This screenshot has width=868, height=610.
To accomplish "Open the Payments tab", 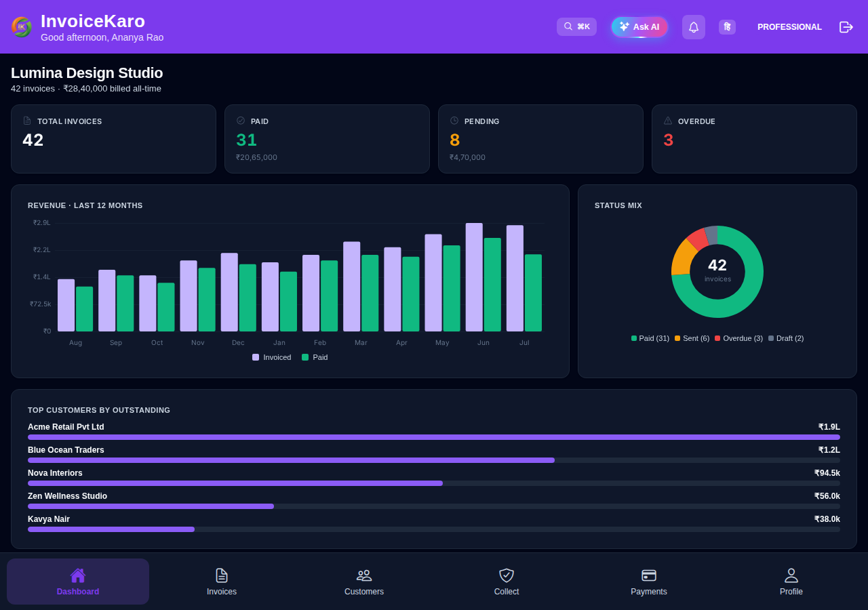I will point(649,582).
